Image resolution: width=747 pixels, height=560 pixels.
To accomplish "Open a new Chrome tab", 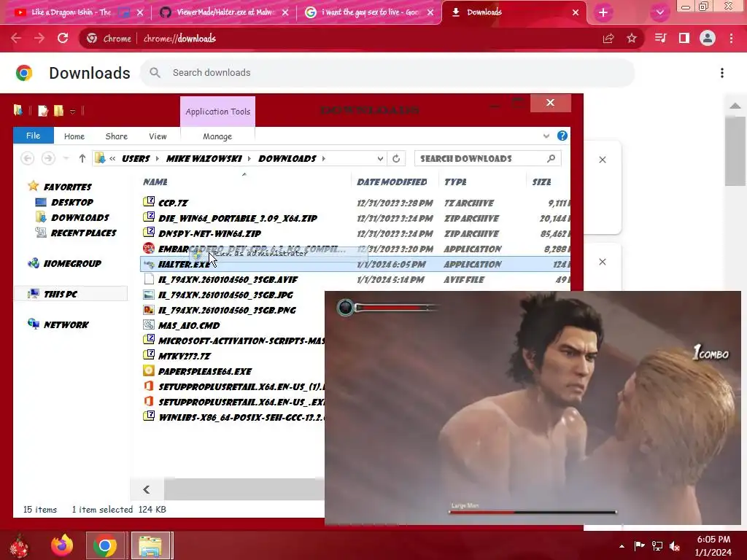I will [x=603, y=12].
